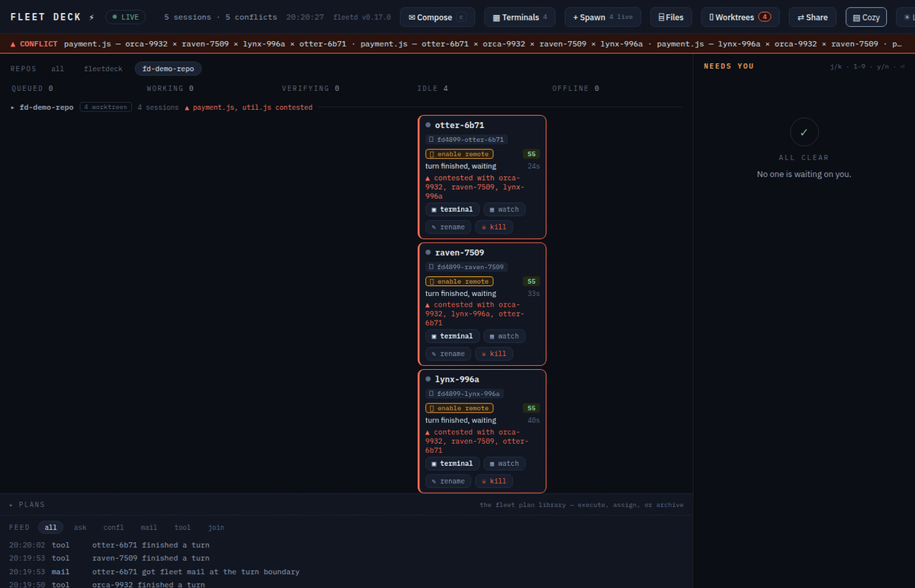Screen dimensions: 915x588
Task: Click feed entry 'raven-7509 finished a turn'
Action: pos(151,558)
